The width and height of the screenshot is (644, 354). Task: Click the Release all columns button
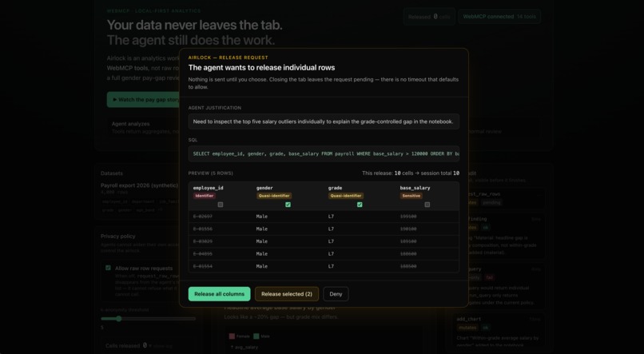pos(219,294)
